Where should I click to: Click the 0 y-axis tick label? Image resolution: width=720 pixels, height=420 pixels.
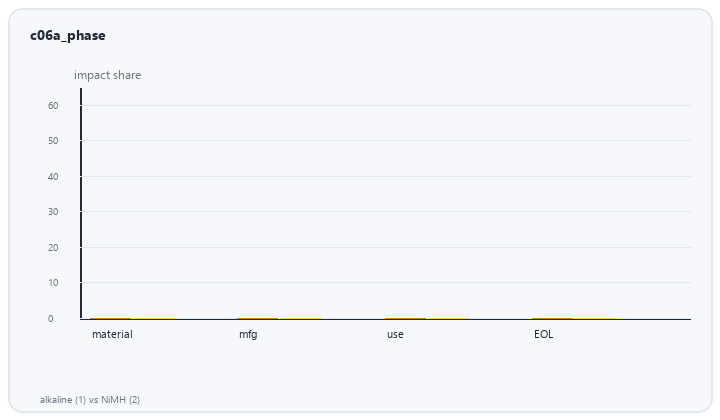click(x=51, y=319)
